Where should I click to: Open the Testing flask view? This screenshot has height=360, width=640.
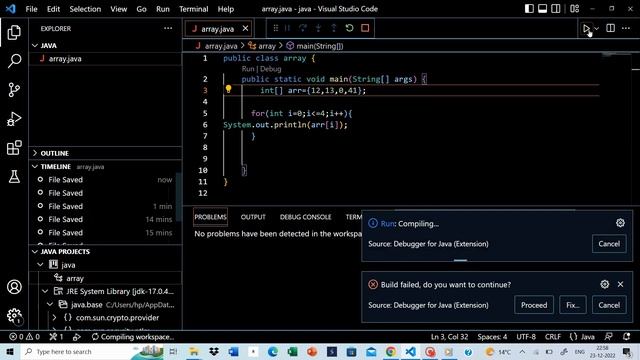(x=14, y=177)
